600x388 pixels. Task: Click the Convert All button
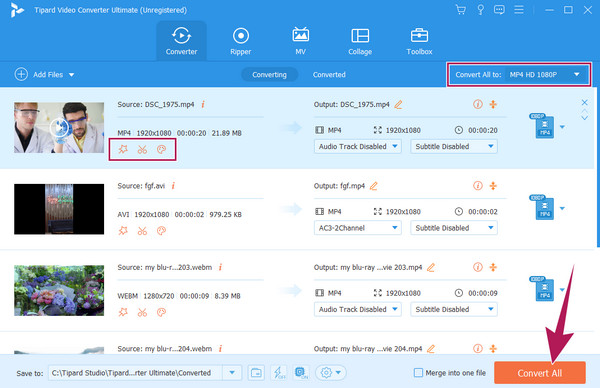[x=540, y=373]
